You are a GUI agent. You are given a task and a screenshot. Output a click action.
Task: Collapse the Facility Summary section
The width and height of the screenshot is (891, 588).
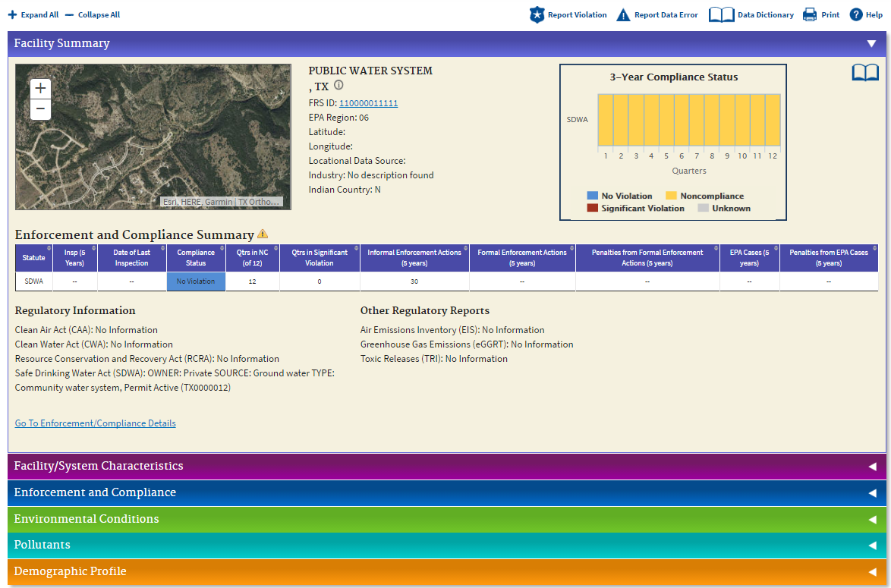click(x=872, y=44)
